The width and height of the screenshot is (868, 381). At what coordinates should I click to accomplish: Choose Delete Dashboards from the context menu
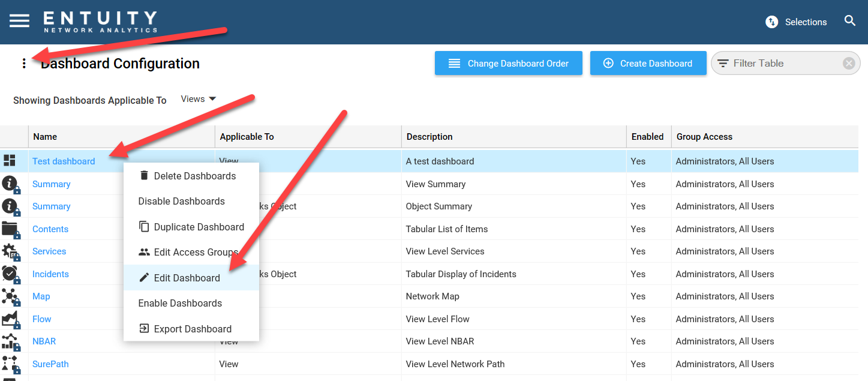[x=191, y=176]
